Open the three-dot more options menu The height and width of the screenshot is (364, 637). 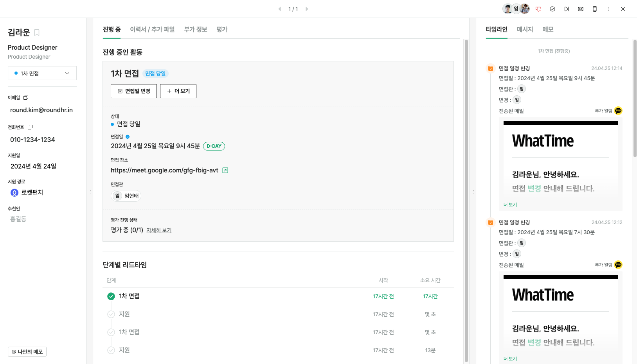(609, 9)
